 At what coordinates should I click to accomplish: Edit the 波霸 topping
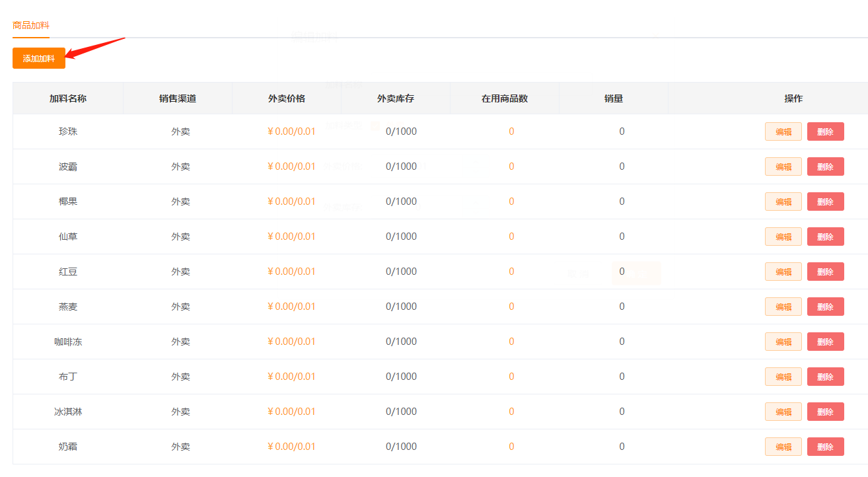[783, 166]
